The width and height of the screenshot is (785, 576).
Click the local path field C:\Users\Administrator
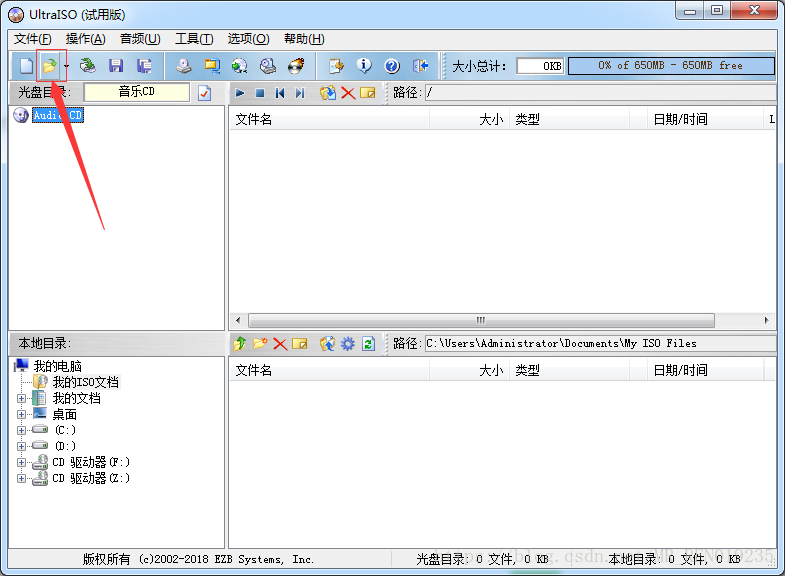click(601, 344)
